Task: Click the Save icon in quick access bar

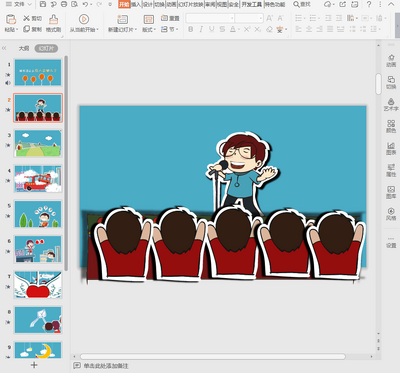Action: click(x=43, y=4)
